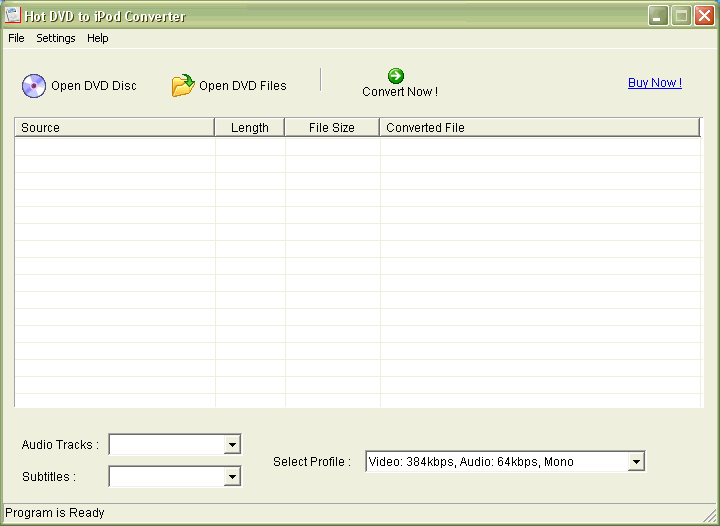This screenshot has width=720, height=526.
Task: Expand the Select Profile dropdown arrow
Action: click(636, 462)
